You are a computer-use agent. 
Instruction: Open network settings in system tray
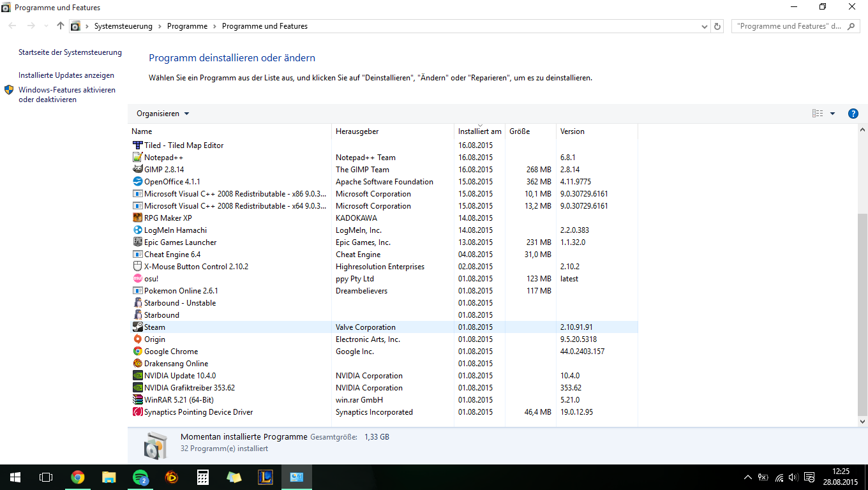tap(779, 477)
